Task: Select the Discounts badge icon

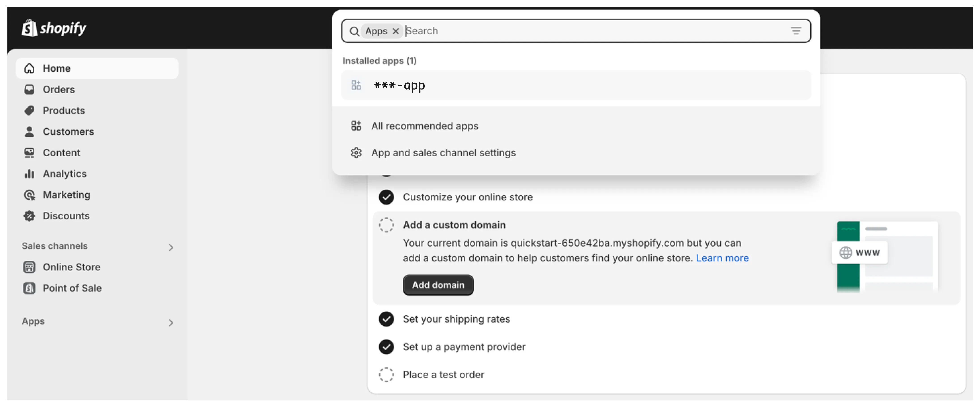Action: click(x=29, y=216)
